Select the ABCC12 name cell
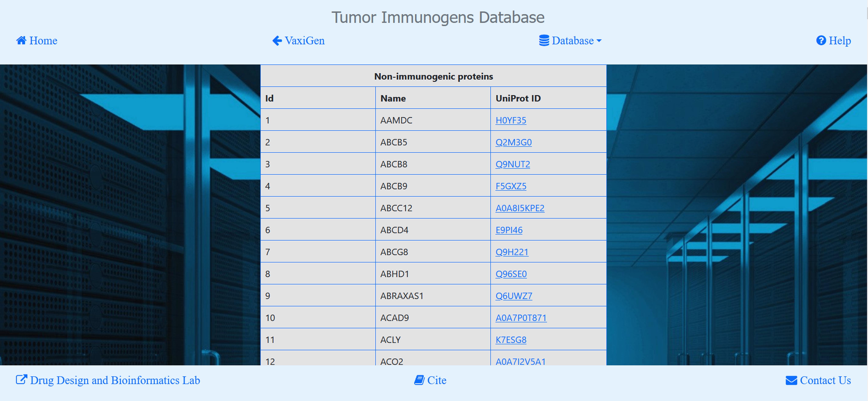Screen dimensions: 868x401 (x=433, y=208)
